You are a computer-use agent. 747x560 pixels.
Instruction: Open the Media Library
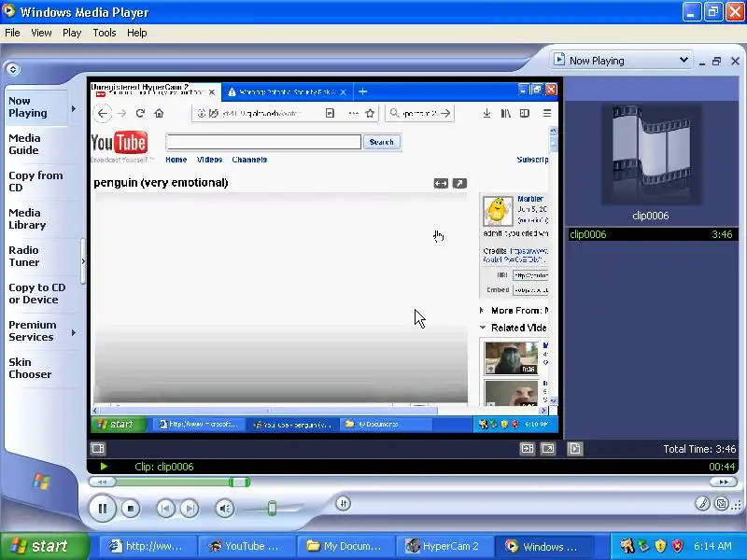pos(27,218)
